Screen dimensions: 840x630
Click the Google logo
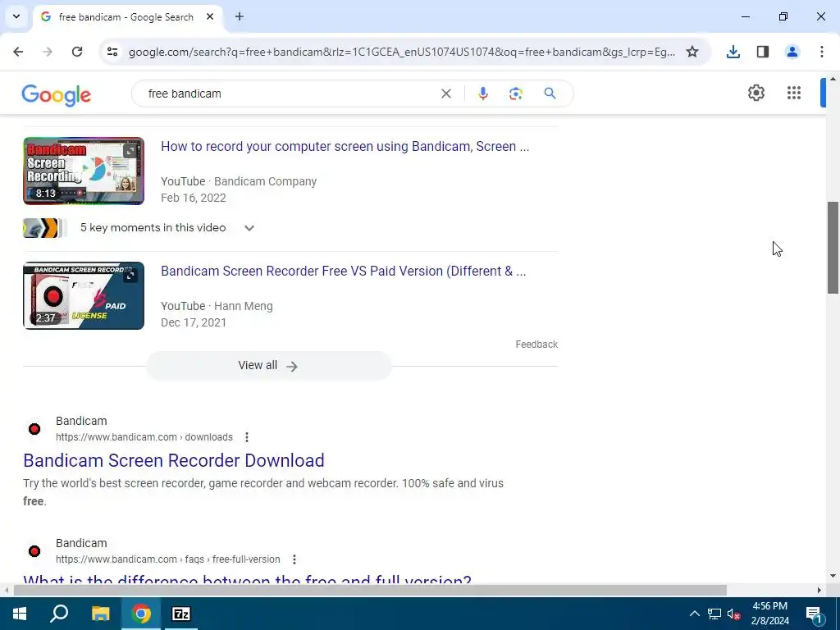coord(57,95)
